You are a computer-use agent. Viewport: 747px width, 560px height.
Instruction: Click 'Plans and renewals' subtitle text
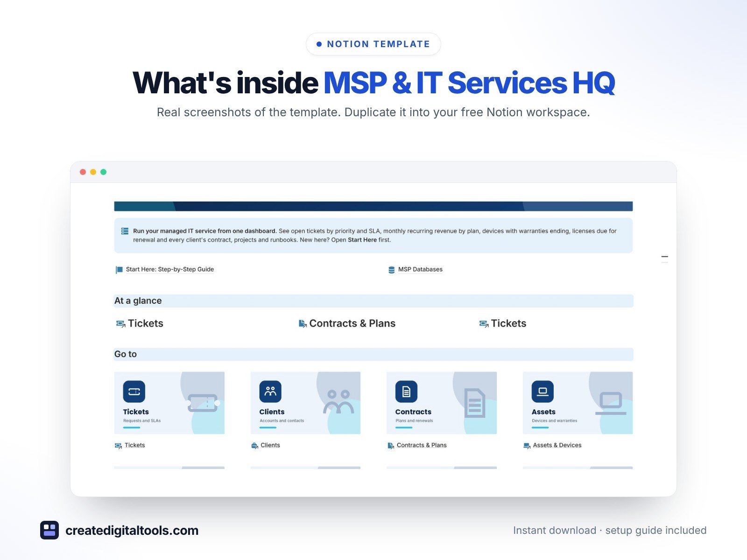pyautogui.click(x=414, y=420)
